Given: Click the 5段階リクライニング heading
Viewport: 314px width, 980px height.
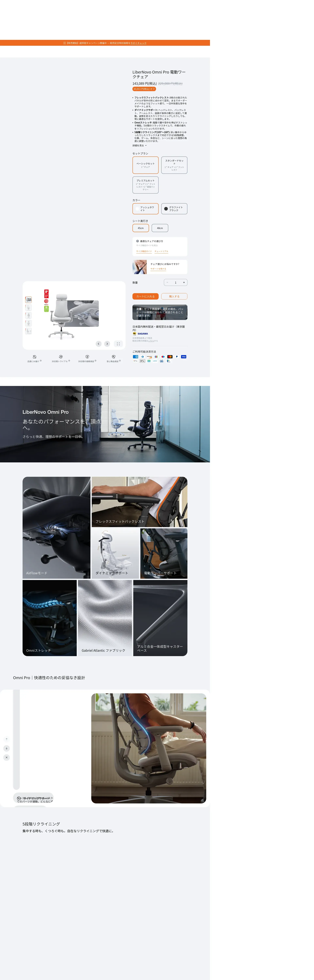Looking at the screenshot, I should click(x=41, y=824).
